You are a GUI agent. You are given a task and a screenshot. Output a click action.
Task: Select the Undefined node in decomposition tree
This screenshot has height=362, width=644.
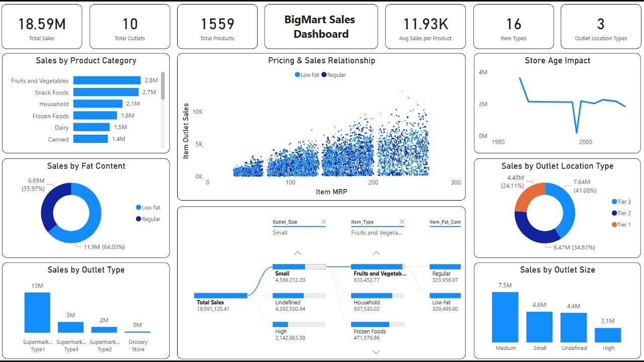coord(299,296)
